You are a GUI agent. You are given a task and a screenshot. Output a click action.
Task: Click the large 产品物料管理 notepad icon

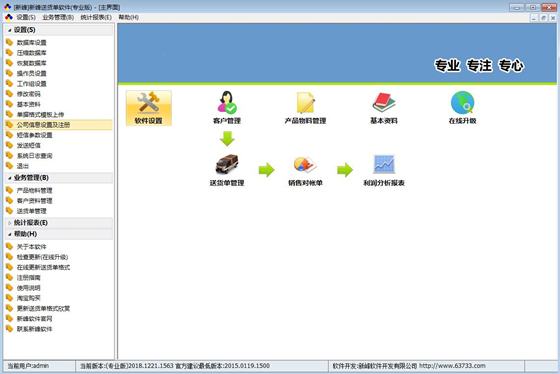pos(305,108)
